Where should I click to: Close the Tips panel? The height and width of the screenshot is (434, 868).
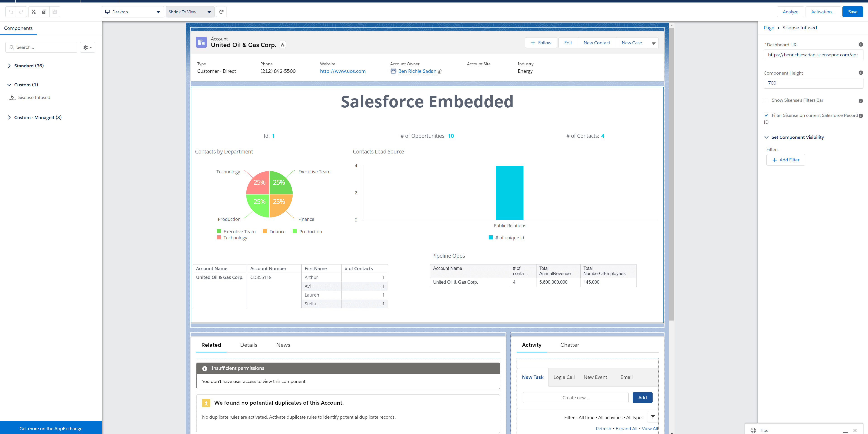tap(855, 430)
